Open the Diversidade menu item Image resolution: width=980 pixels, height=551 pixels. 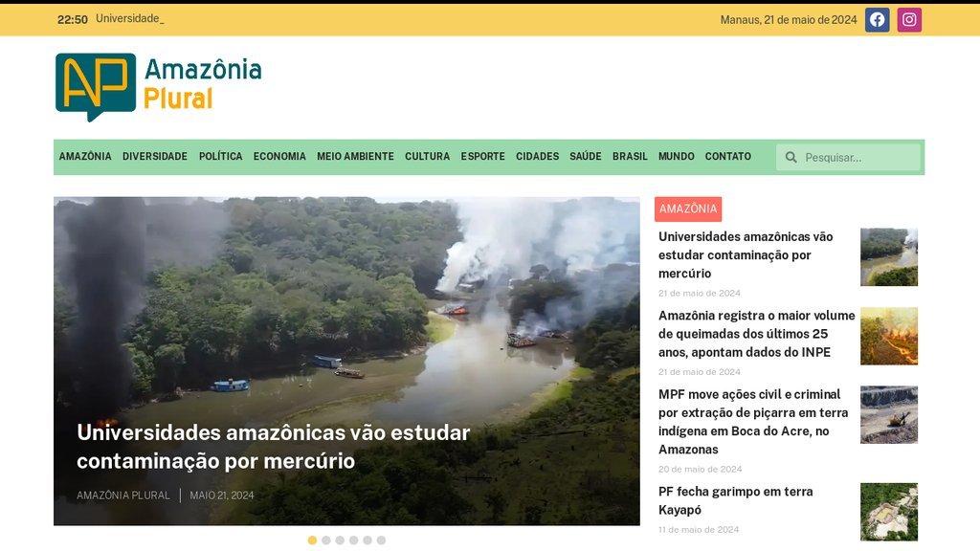coord(155,156)
